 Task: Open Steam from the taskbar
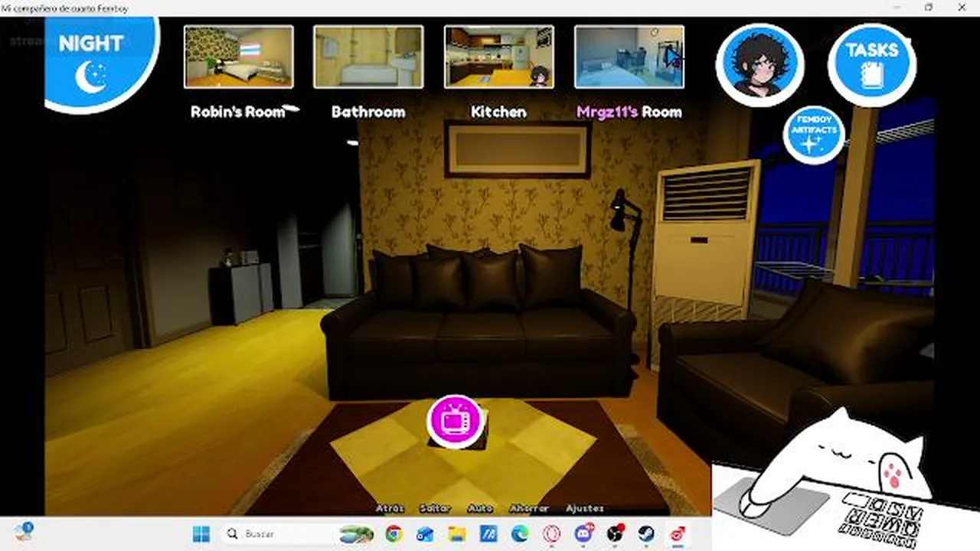(646, 533)
